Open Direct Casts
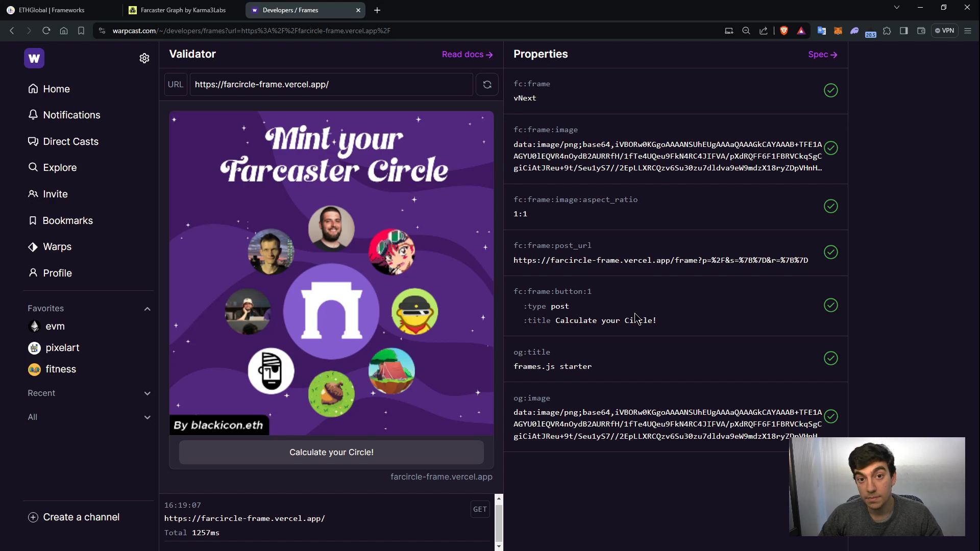The height and width of the screenshot is (551, 980). [63, 141]
